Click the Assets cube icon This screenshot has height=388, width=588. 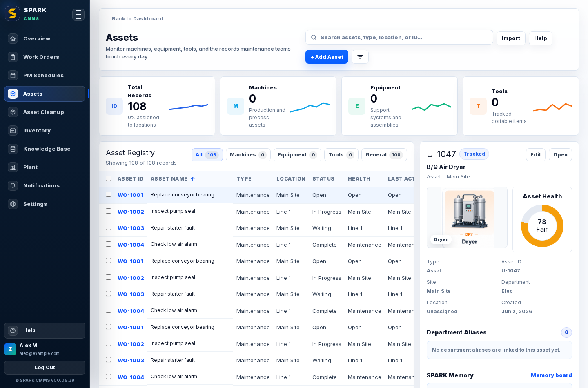click(13, 94)
